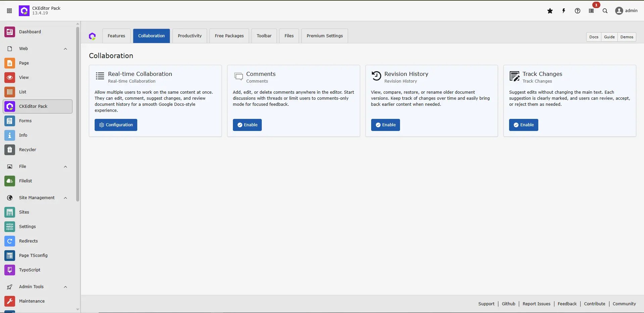Open the Contribute footer link
This screenshot has width=644, height=313.
(x=595, y=304)
